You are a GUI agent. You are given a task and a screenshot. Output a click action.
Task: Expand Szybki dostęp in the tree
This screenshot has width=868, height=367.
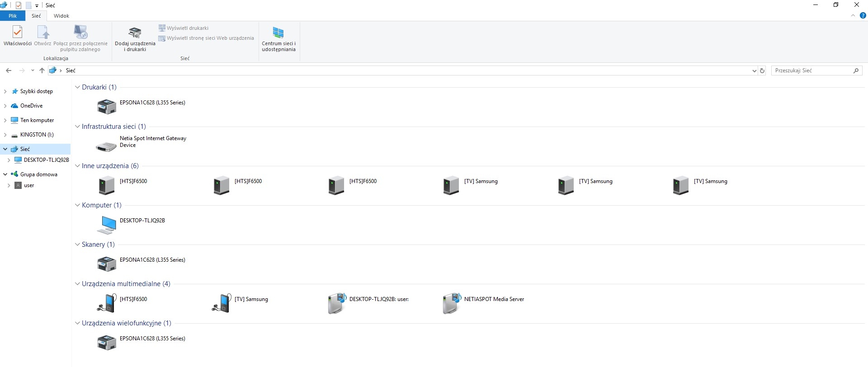[5, 91]
